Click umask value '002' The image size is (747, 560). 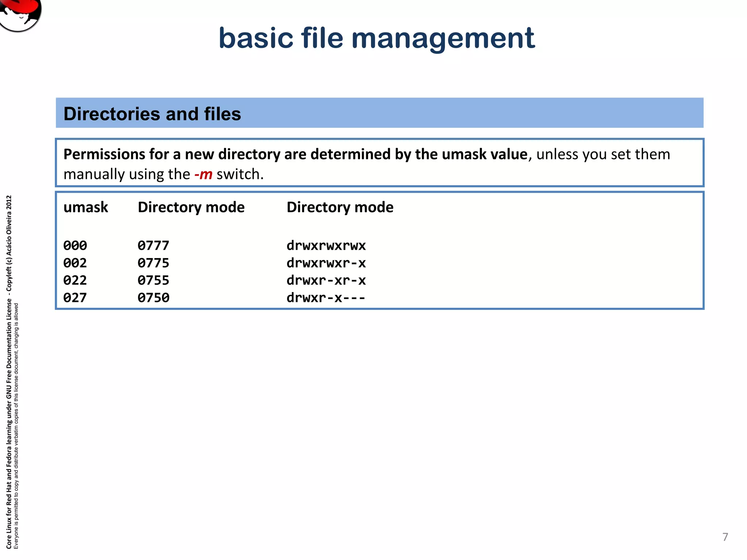[x=75, y=263]
